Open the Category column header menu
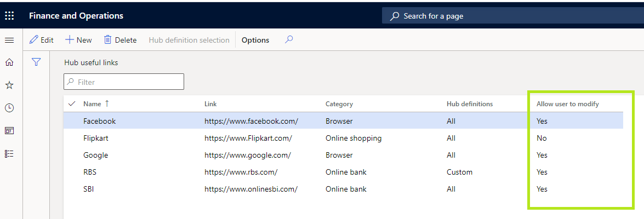Image resolution: width=644 pixels, height=219 pixels. click(339, 104)
